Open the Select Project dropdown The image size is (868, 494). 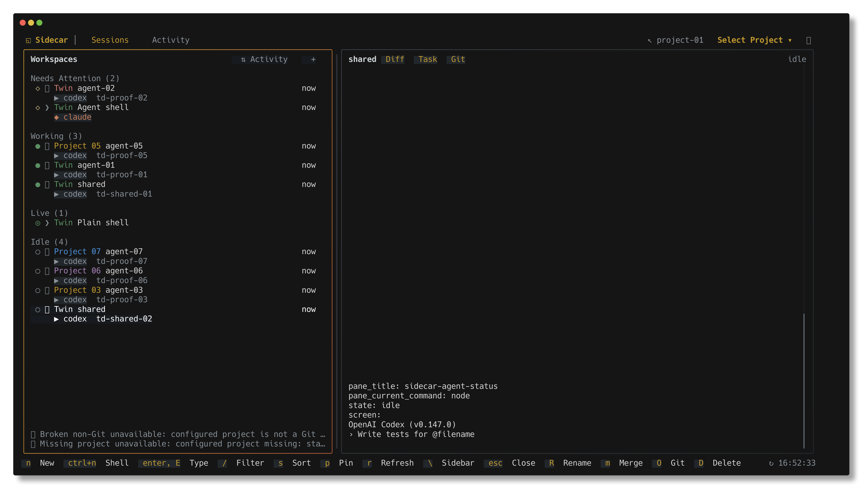click(x=754, y=40)
